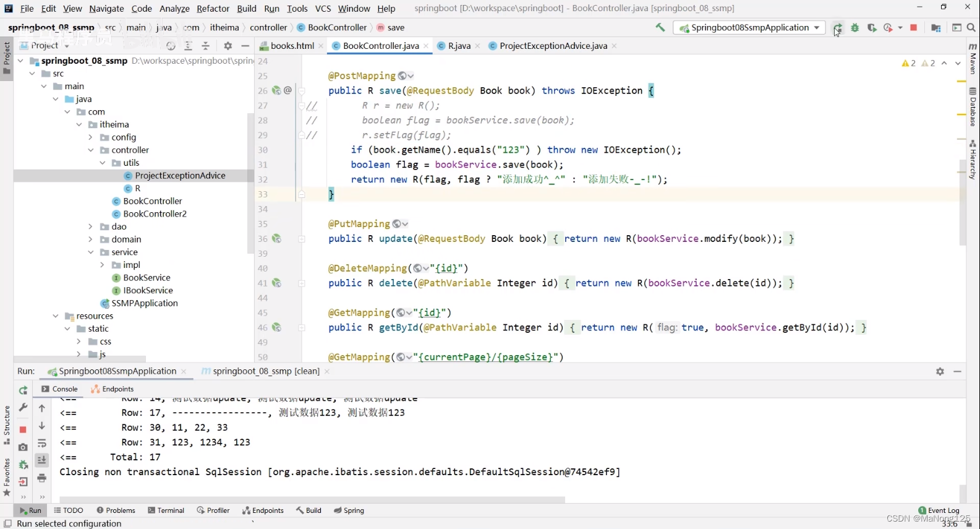Open the Search Everywhere magnifier icon
Screen dimensions: 980x529
(x=971, y=27)
